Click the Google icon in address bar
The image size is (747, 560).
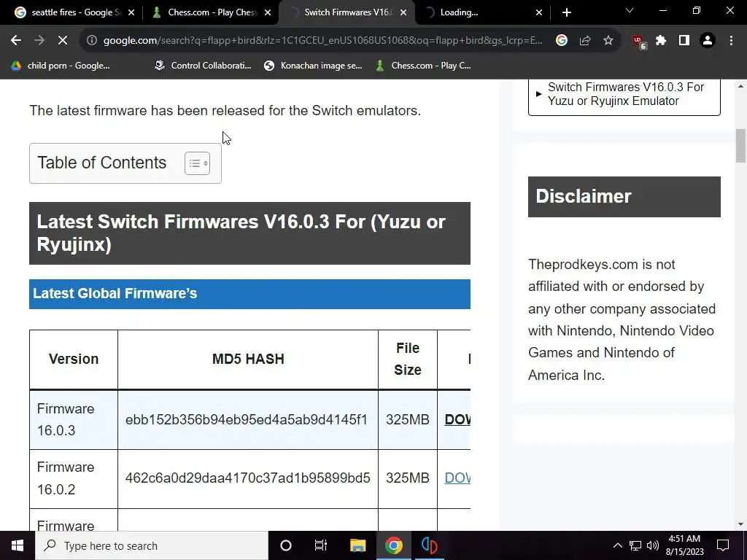[562, 41]
